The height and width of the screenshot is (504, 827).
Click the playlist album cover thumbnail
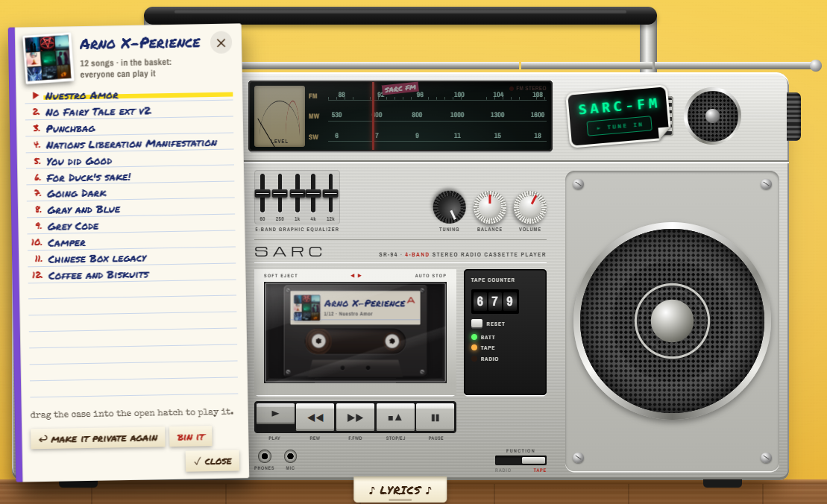(x=48, y=58)
